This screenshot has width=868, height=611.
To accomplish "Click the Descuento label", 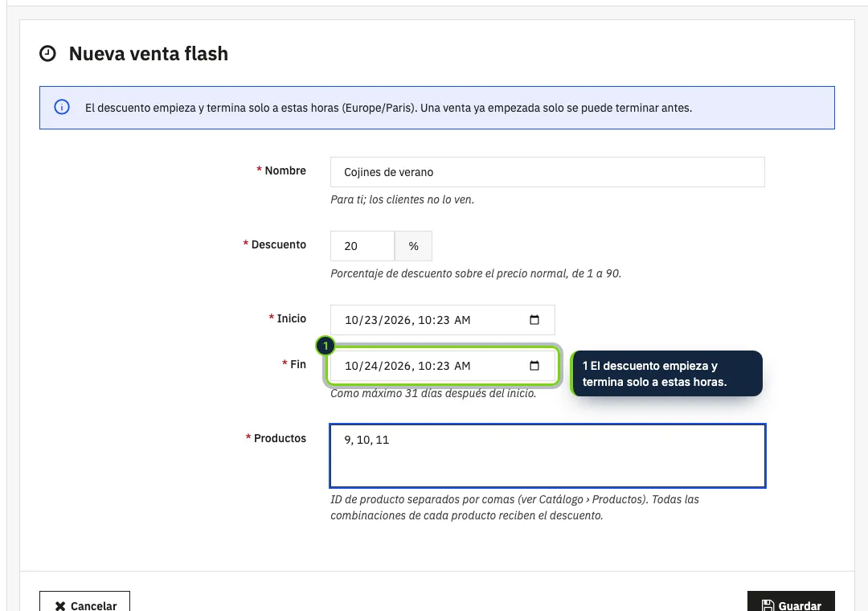I will [x=278, y=244].
